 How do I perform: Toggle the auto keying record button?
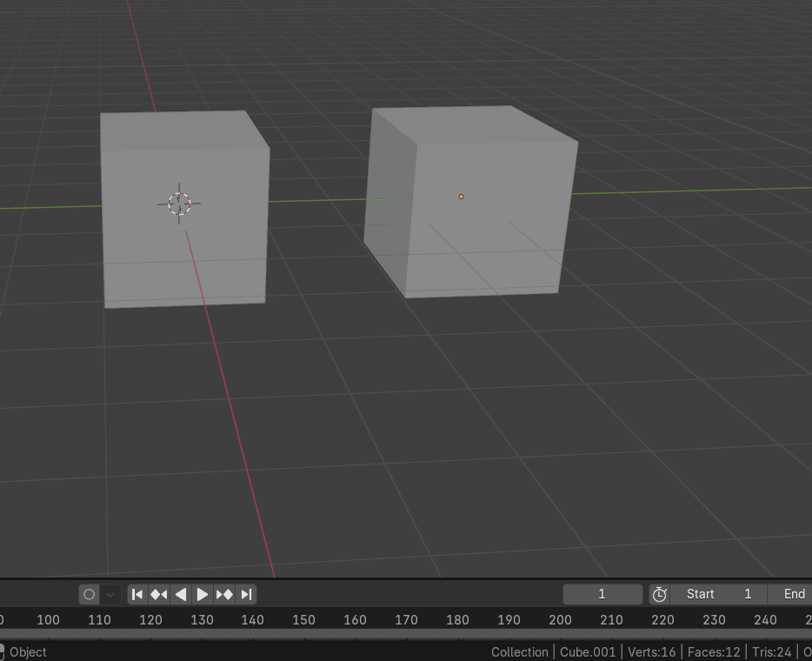pyautogui.click(x=89, y=594)
